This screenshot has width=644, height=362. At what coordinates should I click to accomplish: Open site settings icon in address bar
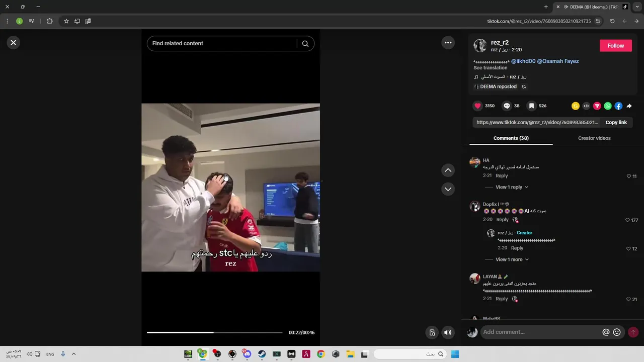598,21
